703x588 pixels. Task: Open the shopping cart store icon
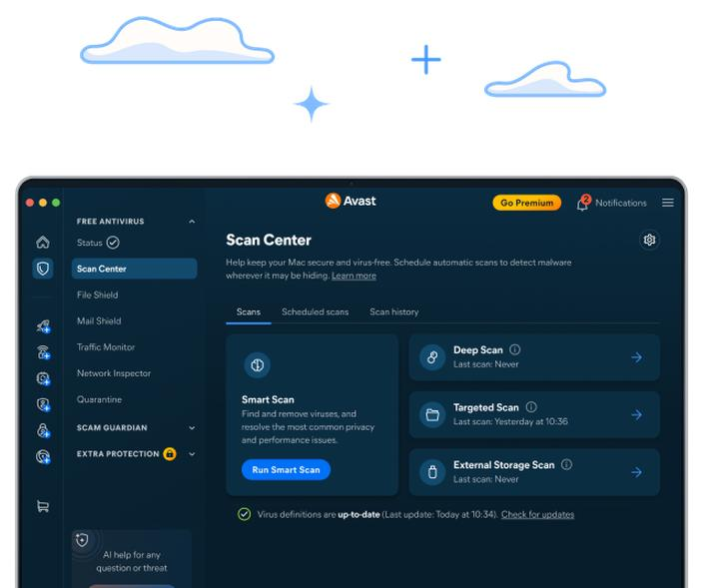coord(43,506)
